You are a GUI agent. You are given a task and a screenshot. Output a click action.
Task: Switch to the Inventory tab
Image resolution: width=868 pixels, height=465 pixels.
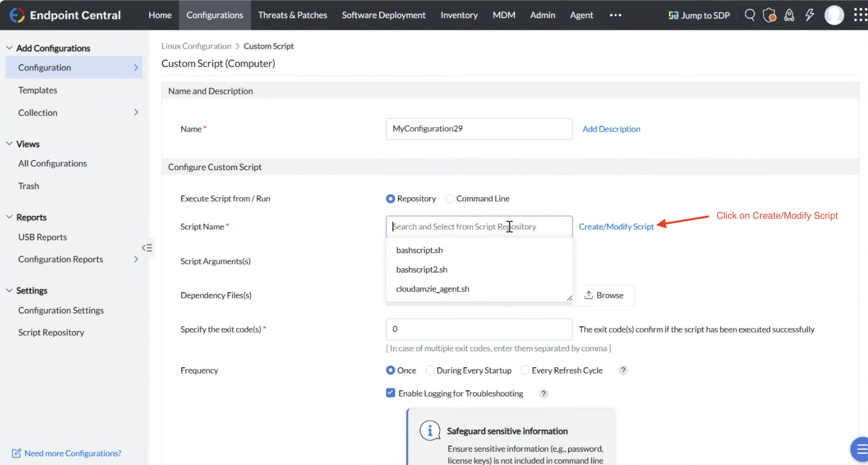[x=459, y=15]
